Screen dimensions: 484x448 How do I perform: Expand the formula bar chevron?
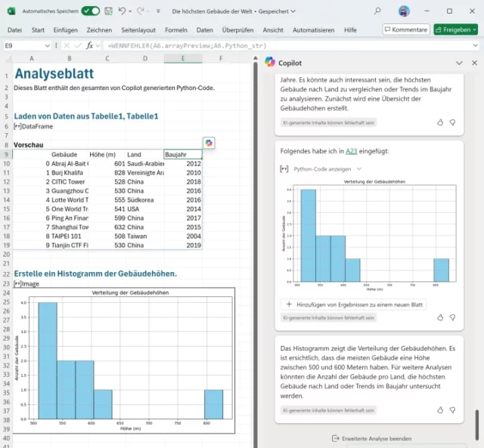pos(475,45)
